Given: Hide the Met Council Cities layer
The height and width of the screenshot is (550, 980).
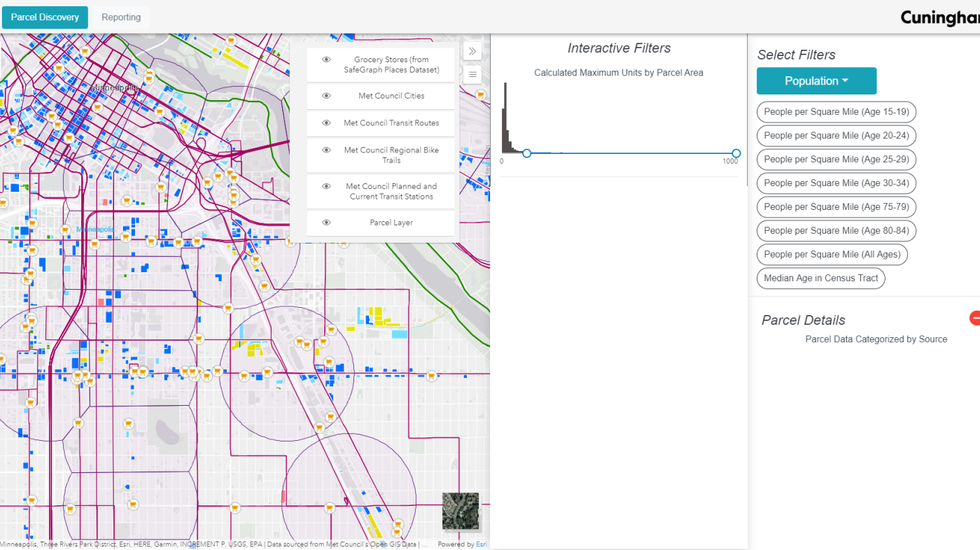Looking at the screenshot, I should (x=326, y=96).
